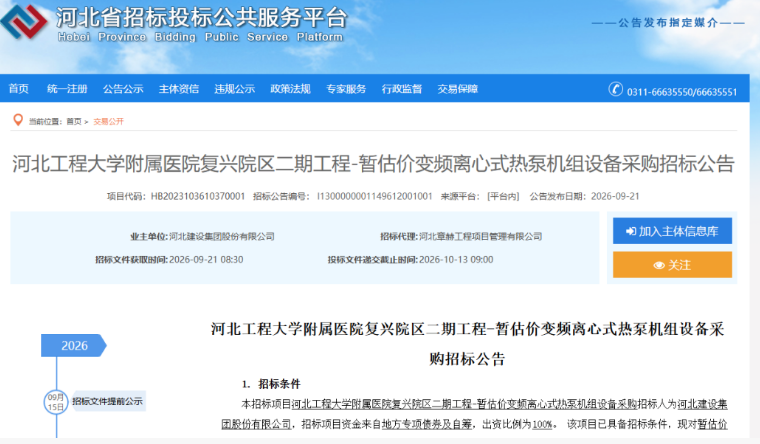Click the 加入主体信息库 button
This screenshot has height=444, width=760.
click(672, 231)
